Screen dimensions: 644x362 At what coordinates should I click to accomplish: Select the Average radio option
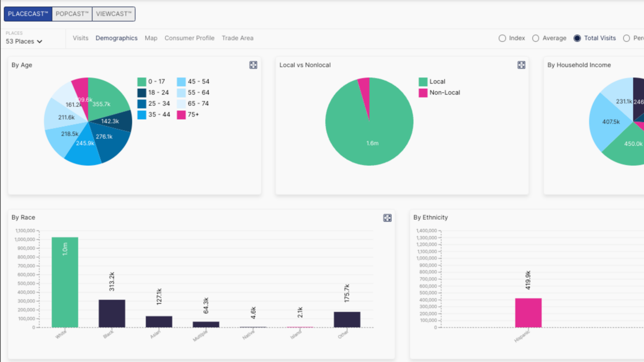point(535,38)
